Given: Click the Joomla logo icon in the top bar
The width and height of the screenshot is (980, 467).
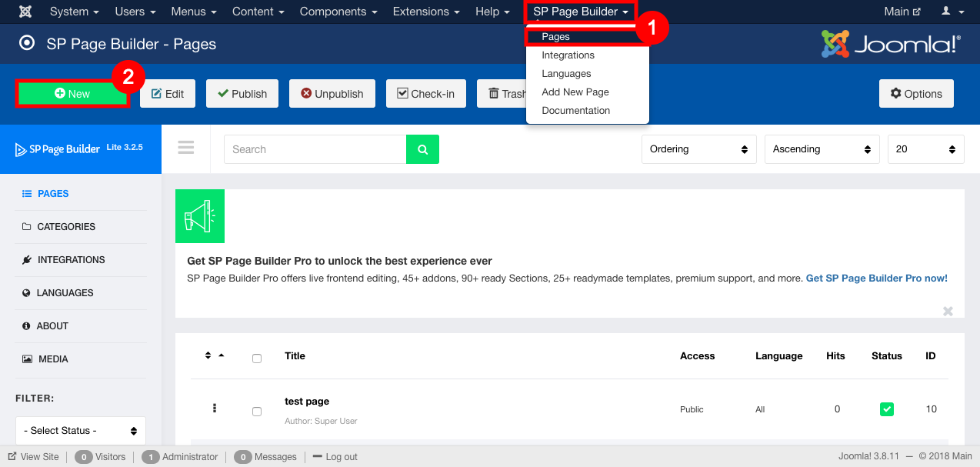Looking at the screenshot, I should point(25,12).
